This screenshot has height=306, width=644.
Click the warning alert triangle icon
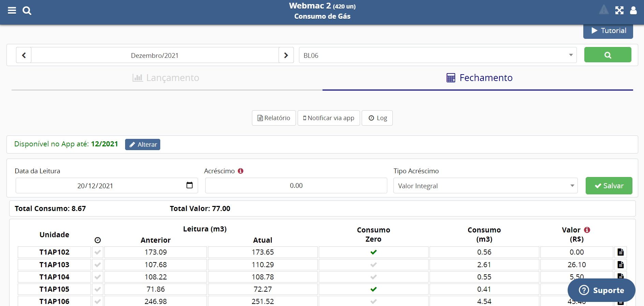coord(603,10)
